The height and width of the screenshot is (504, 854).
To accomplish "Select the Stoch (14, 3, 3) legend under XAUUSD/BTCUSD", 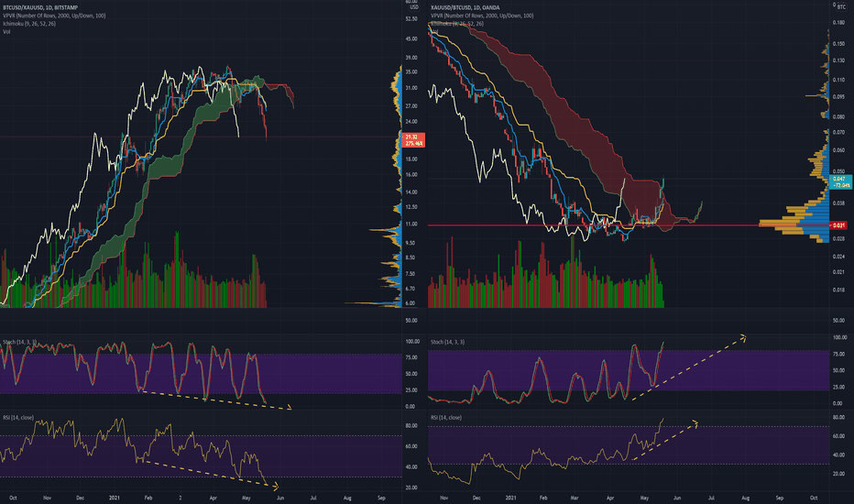I will pos(448,342).
